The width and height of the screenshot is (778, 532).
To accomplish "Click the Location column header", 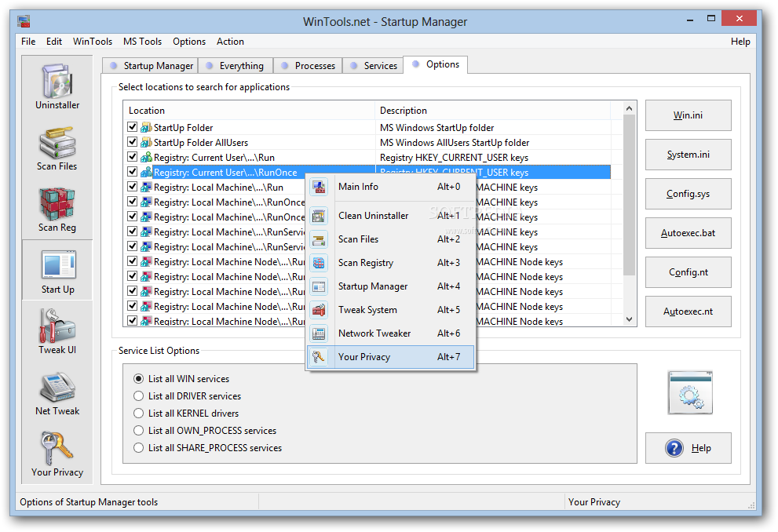I will (250, 111).
